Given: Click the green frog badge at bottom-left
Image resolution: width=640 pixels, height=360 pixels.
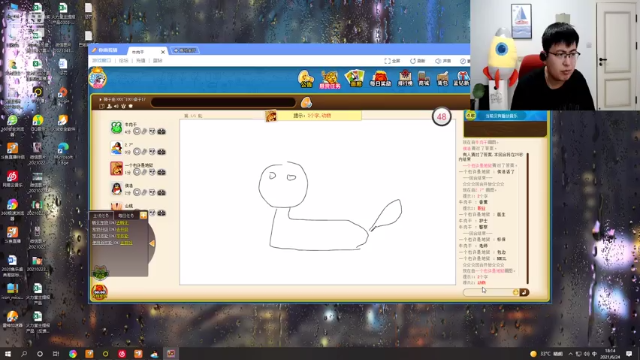Looking at the screenshot, I should tap(100, 272).
